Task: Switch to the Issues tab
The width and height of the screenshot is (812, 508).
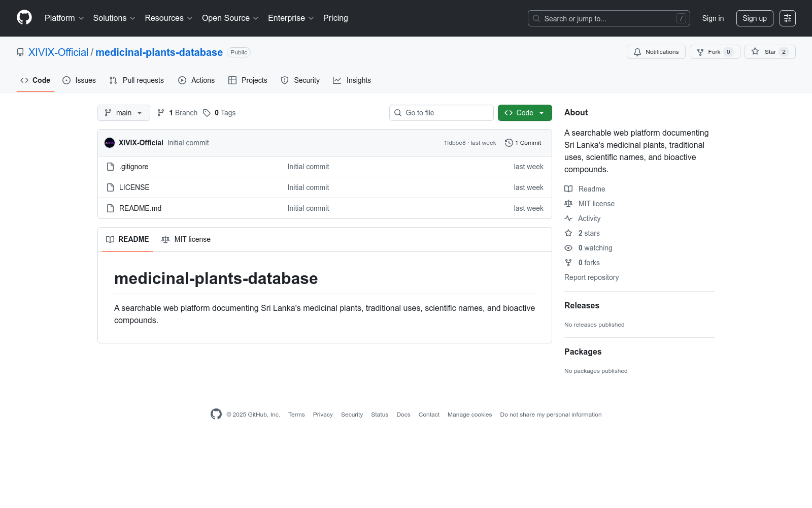Action: (x=79, y=80)
